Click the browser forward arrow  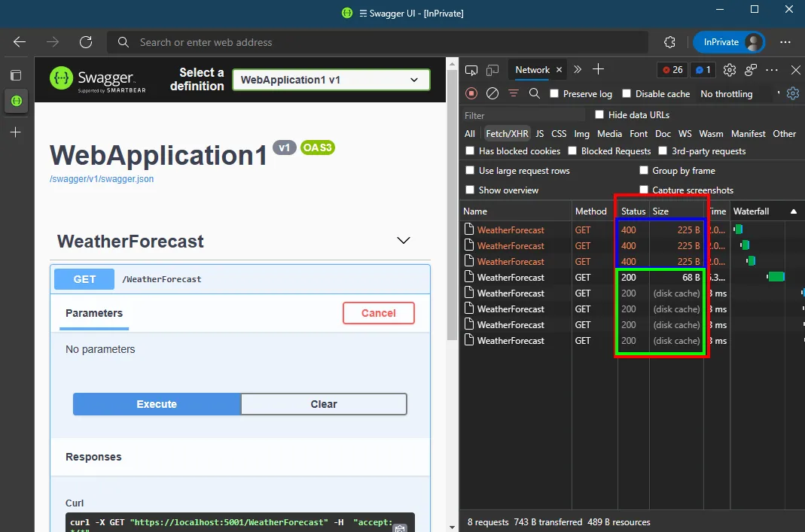tap(53, 42)
